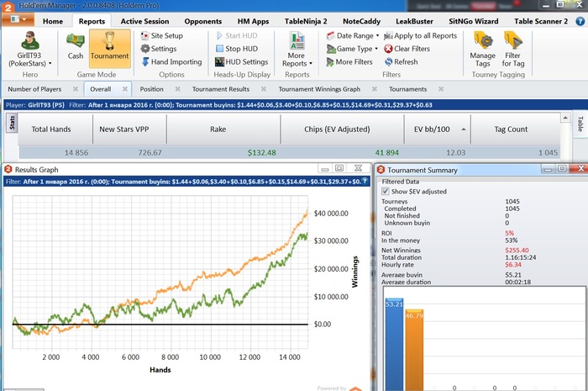The width and height of the screenshot is (588, 391).
Task: Click Start HUD
Action: [x=237, y=35]
